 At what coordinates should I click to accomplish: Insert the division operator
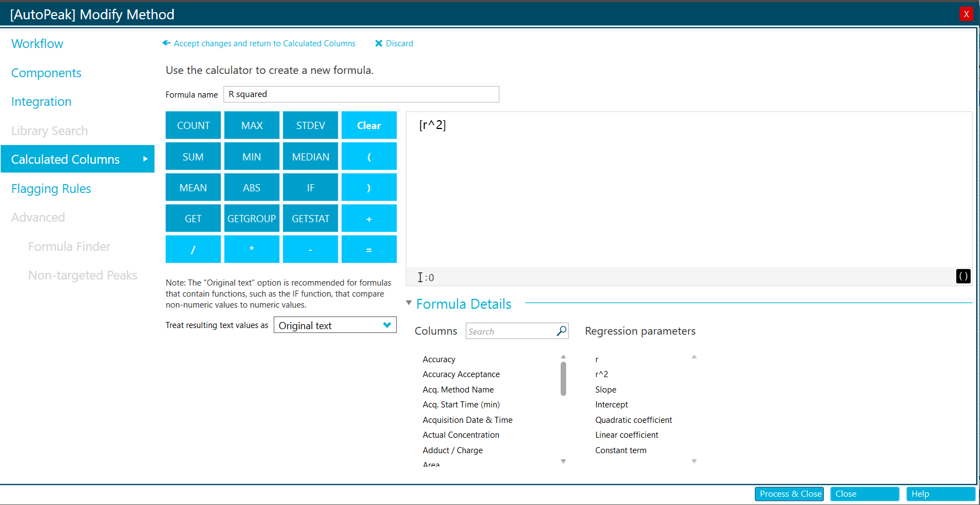[x=193, y=249]
